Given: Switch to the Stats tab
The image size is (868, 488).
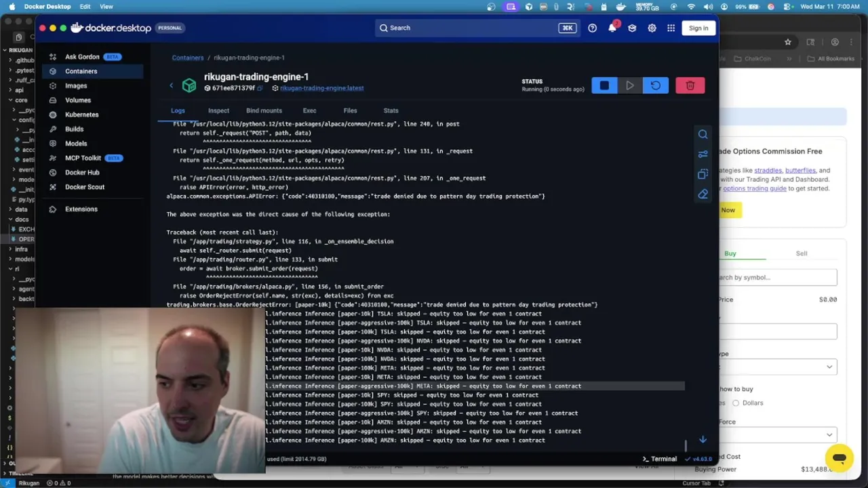Looking at the screenshot, I should 391,110.
